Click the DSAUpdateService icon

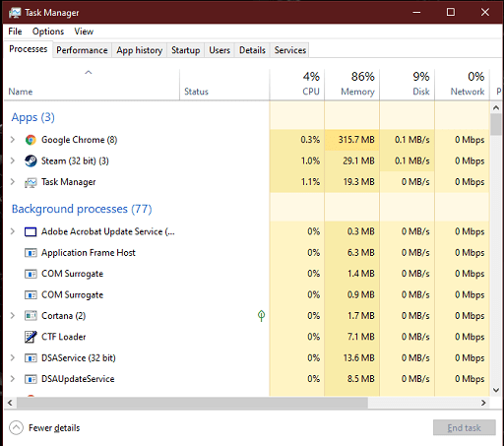31,379
